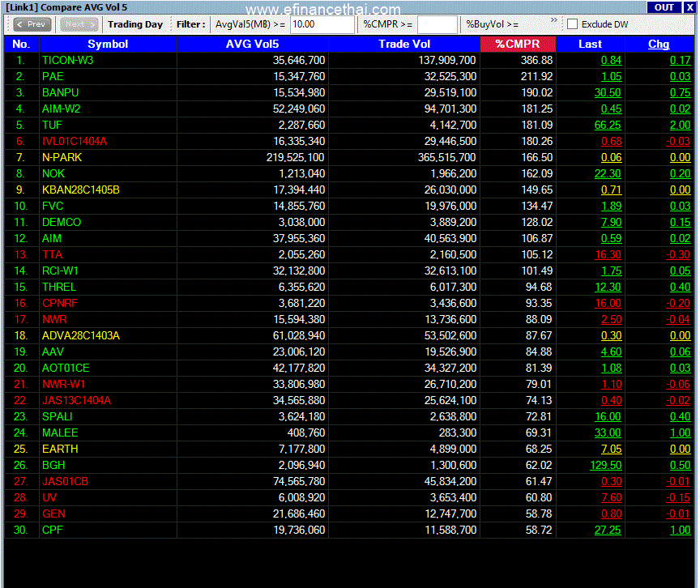700x588 pixels.
Task: Go back with the Prev button
Action: [x=32, y=24]
